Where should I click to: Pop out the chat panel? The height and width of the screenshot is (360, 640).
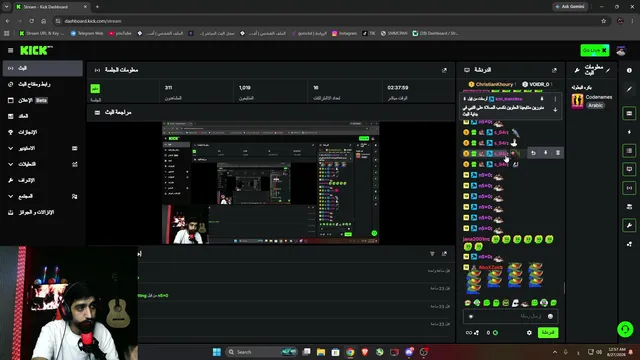(554, 70)
